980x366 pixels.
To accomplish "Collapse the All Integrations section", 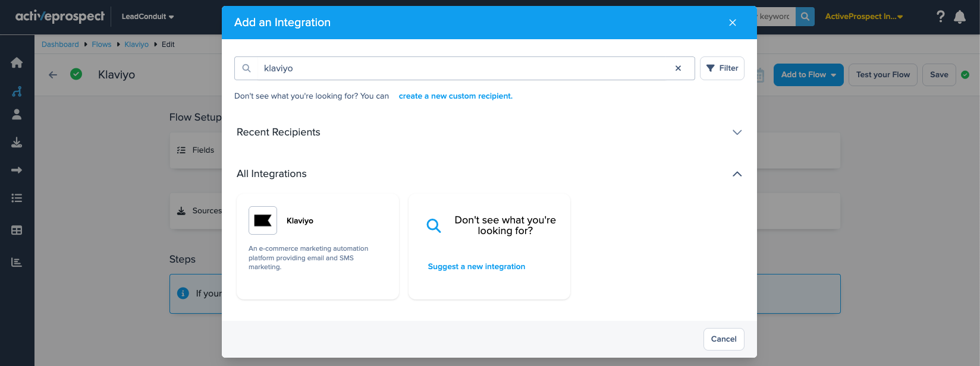I will pos(737,174).
